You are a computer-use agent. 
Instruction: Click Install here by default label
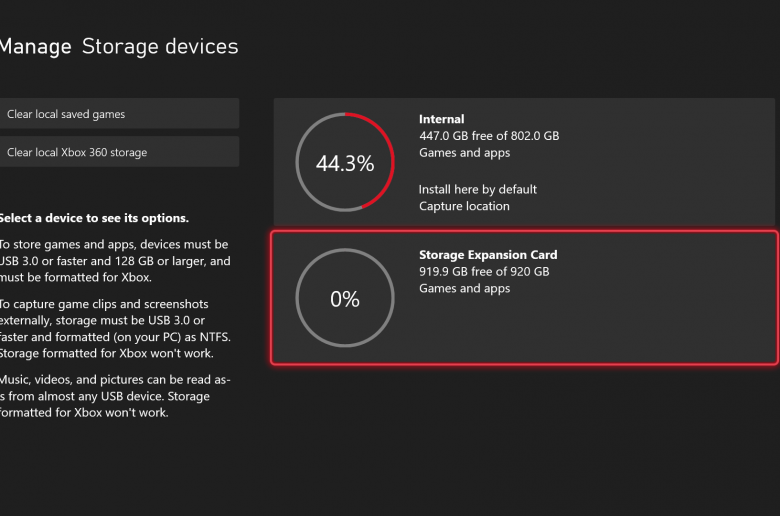[478, 190]
